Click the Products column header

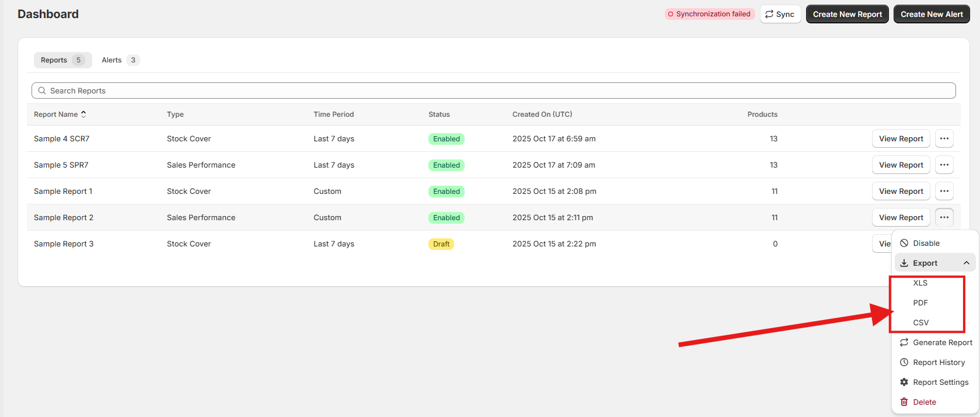(x=762, y=114)
